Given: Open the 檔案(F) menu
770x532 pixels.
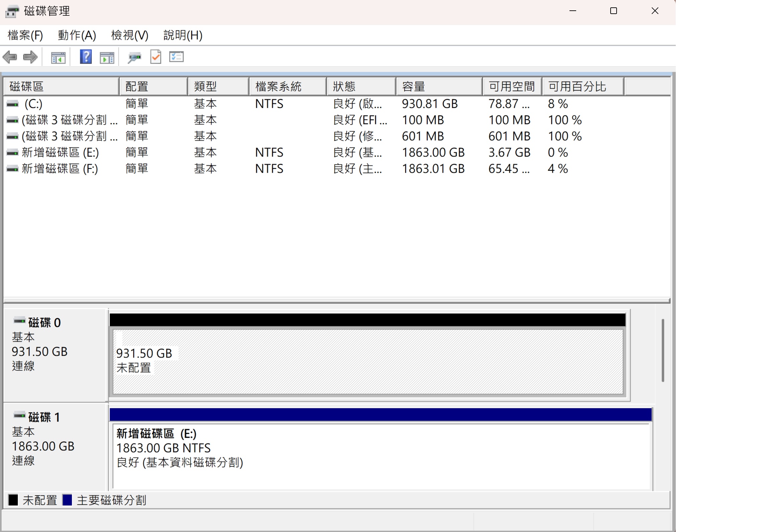Looking at the screenshot, I should click(25, 35).
